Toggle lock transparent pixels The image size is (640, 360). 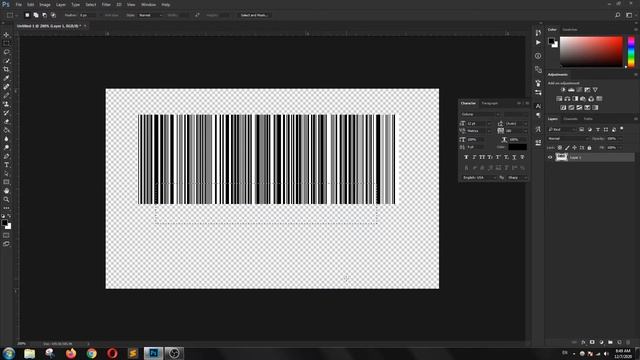tap(560, 148)
